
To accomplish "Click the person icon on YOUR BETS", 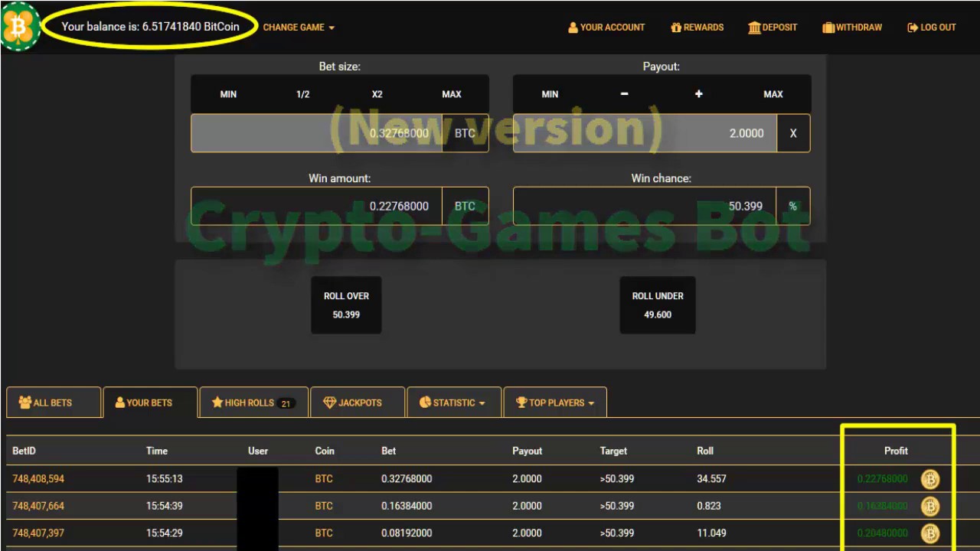I will [119, 402].
